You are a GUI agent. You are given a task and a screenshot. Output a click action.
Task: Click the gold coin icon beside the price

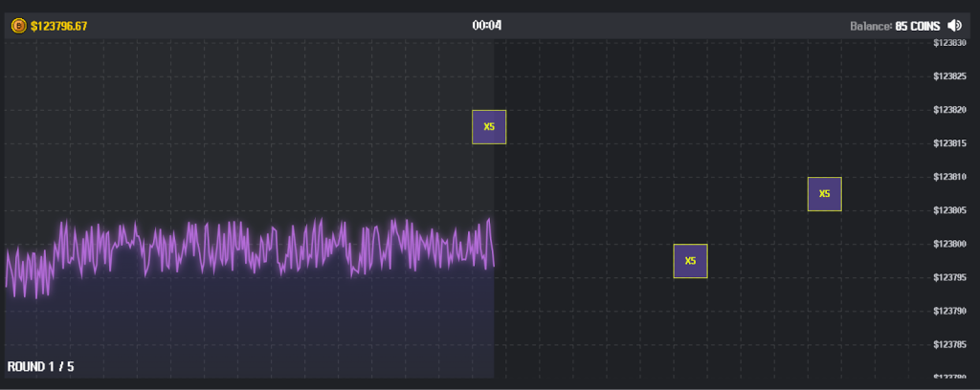coord(18,26)
